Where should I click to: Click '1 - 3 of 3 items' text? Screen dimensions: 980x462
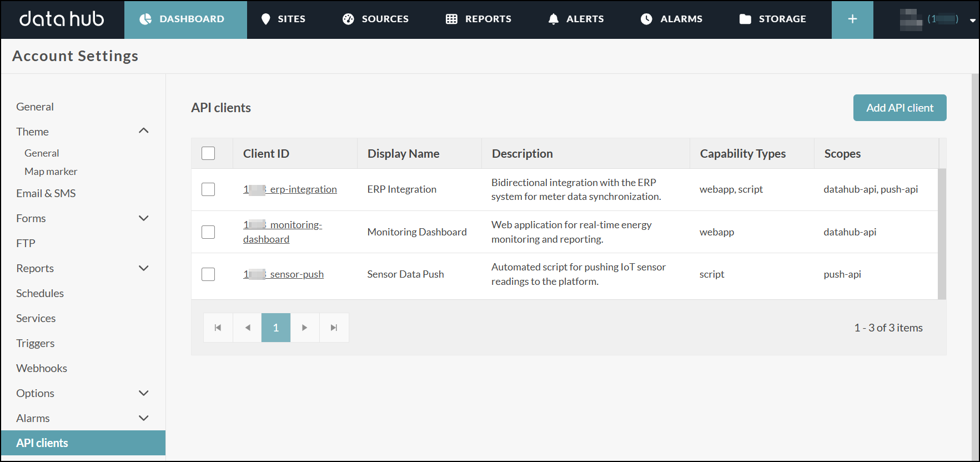pyautogui.click(x=888, y=328)
